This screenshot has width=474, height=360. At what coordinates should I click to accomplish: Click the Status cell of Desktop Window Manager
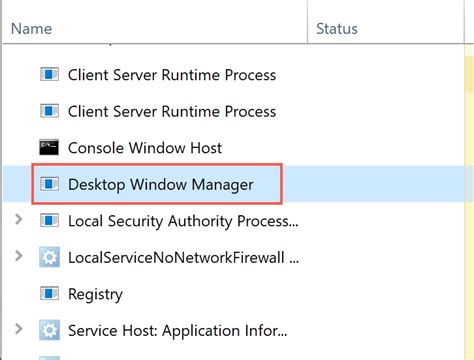pyautogui.click(x=386, y=184)
